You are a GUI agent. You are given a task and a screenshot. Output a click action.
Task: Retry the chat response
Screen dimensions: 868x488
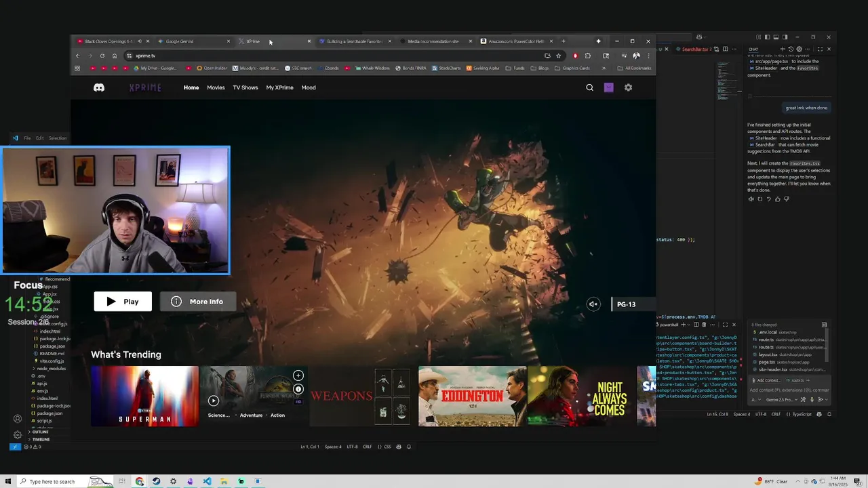(759, 199)
